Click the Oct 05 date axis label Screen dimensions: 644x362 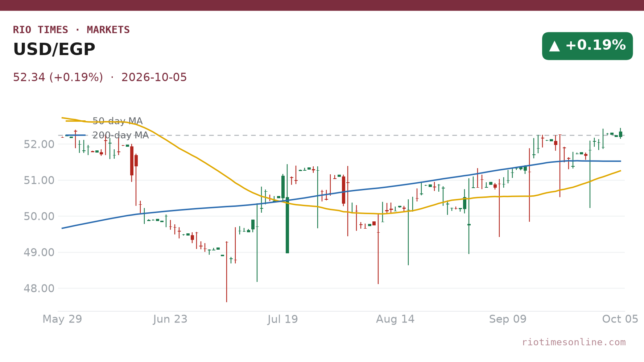(x=620, y=319)
